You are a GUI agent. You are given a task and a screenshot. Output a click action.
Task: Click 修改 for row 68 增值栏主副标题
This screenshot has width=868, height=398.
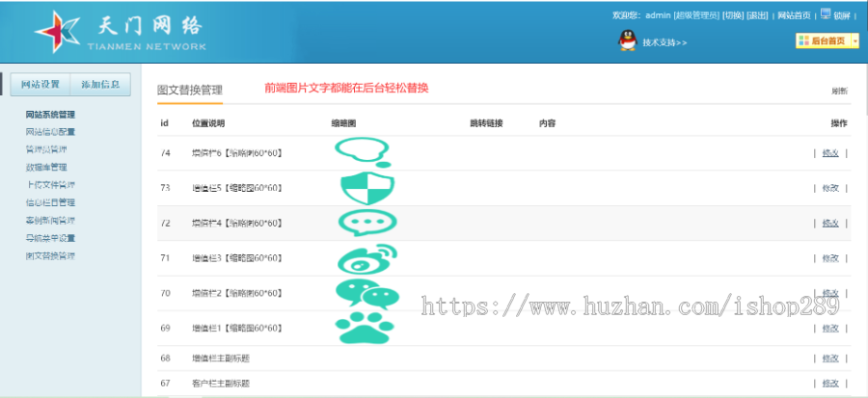pos(830,358)
